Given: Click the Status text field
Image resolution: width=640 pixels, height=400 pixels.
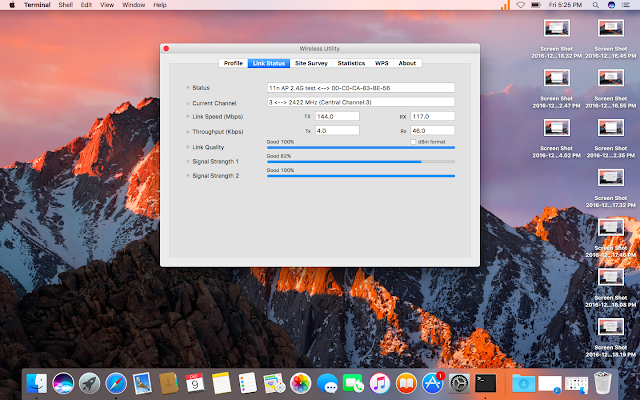Looking at the screenshot, I should [360, 88].
